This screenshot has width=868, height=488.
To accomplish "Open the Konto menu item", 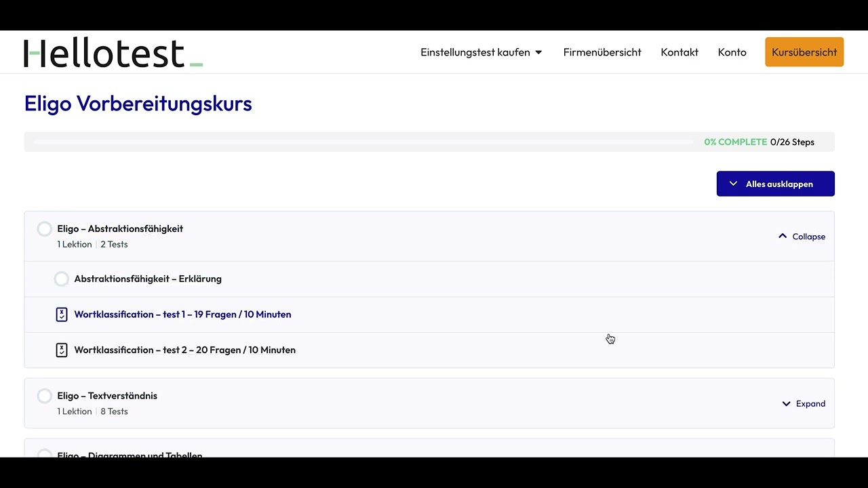I will [x=732, y=52].
